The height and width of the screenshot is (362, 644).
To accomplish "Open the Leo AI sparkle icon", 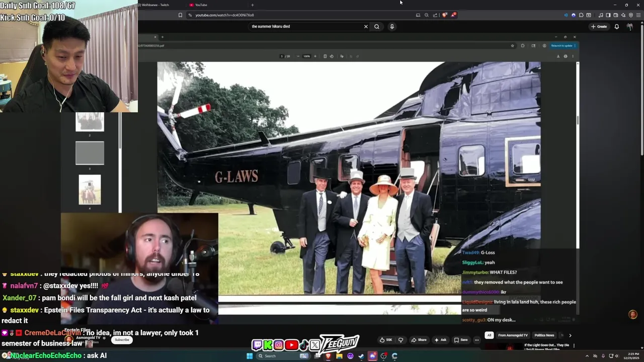I will coord(623,15).
